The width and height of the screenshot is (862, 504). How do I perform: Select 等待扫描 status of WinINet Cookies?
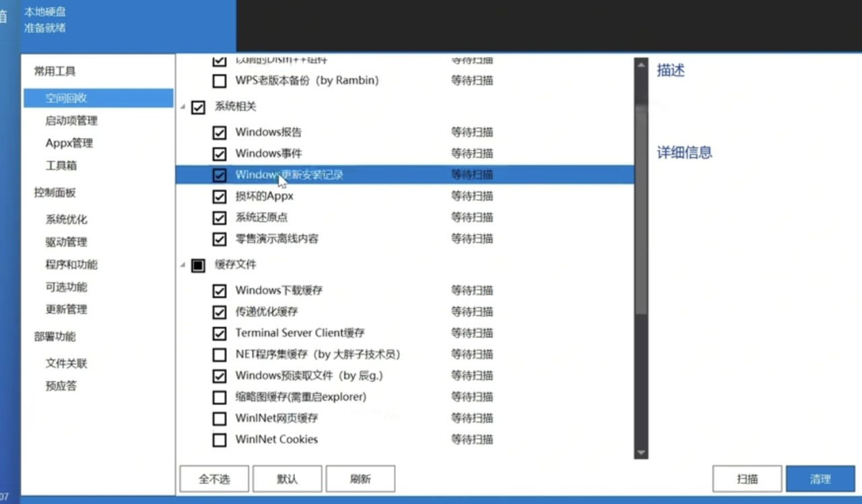(472, 439)
